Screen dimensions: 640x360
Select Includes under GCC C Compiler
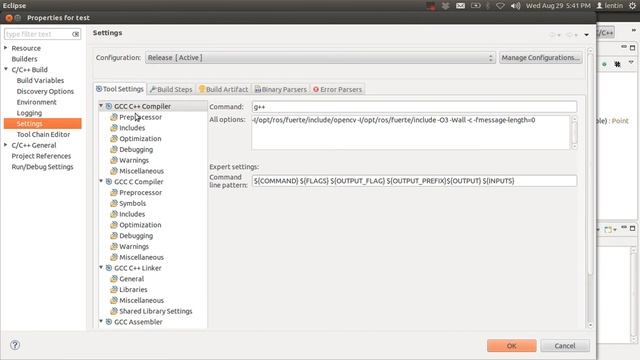click(x=132, y=214)
